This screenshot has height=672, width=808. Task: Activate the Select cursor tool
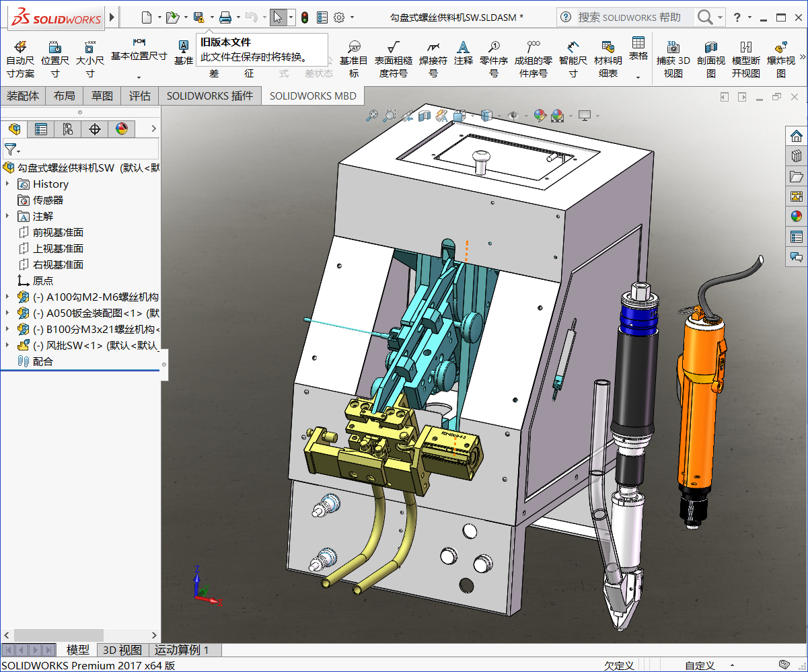pyautogui.click(x=278, y=17)
